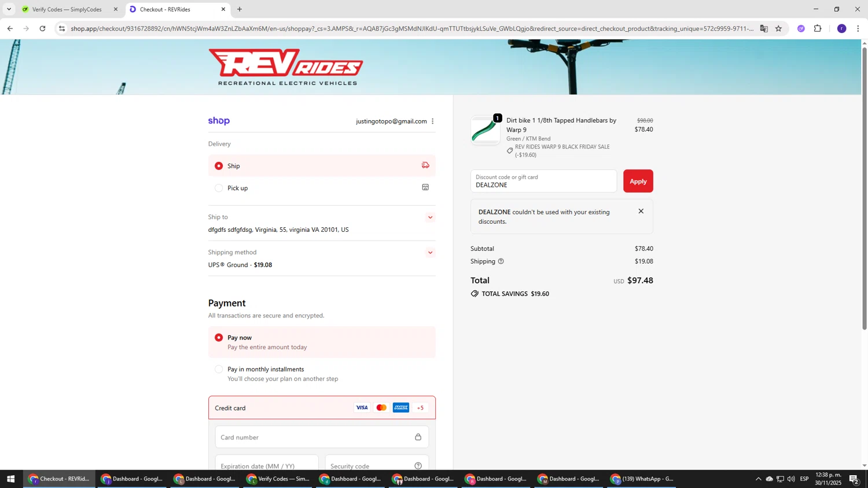Reload the current page

pyautogui.click(x=42, y=28)
